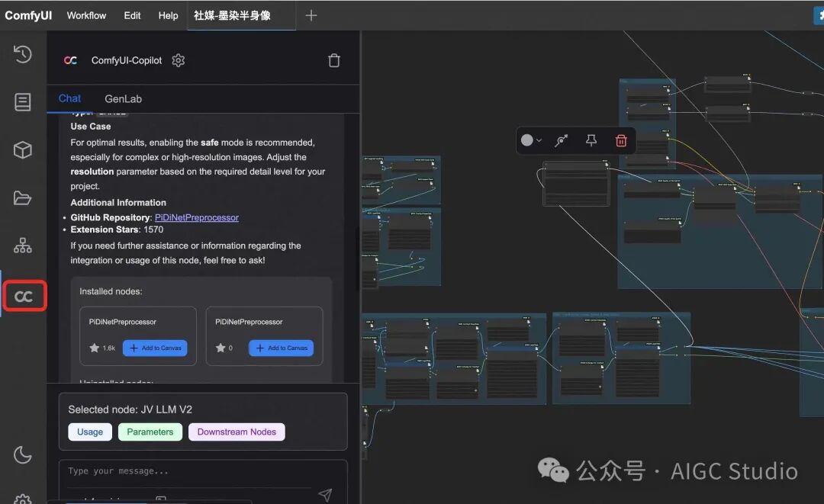Open the workflows folder icon
824x504 pixels.
click(23, 198)
